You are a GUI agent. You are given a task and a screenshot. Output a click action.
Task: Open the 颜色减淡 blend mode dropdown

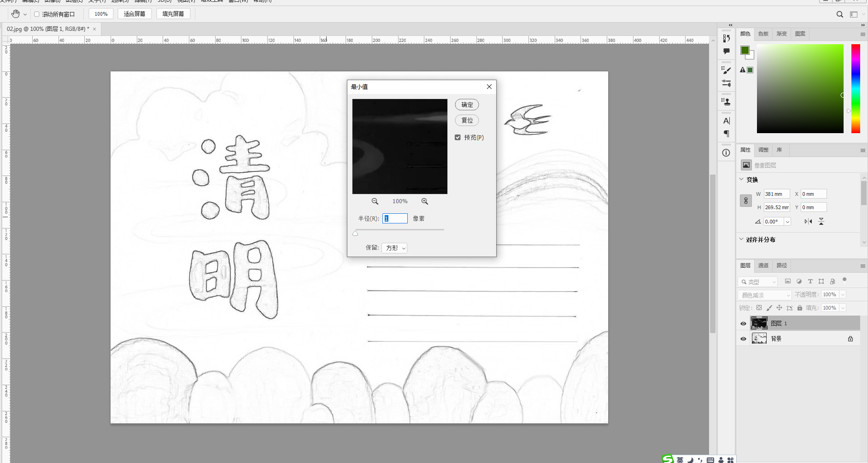pos(765,295)
